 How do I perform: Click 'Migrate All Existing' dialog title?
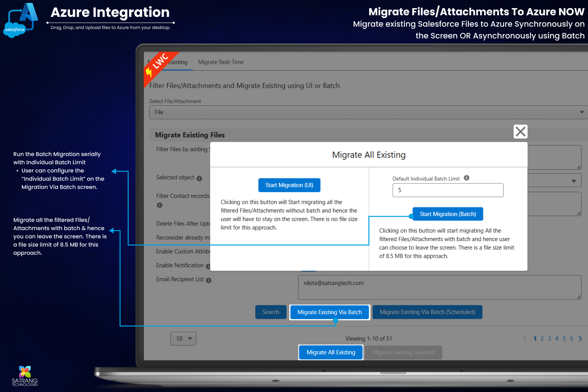(x=369, y=155)
